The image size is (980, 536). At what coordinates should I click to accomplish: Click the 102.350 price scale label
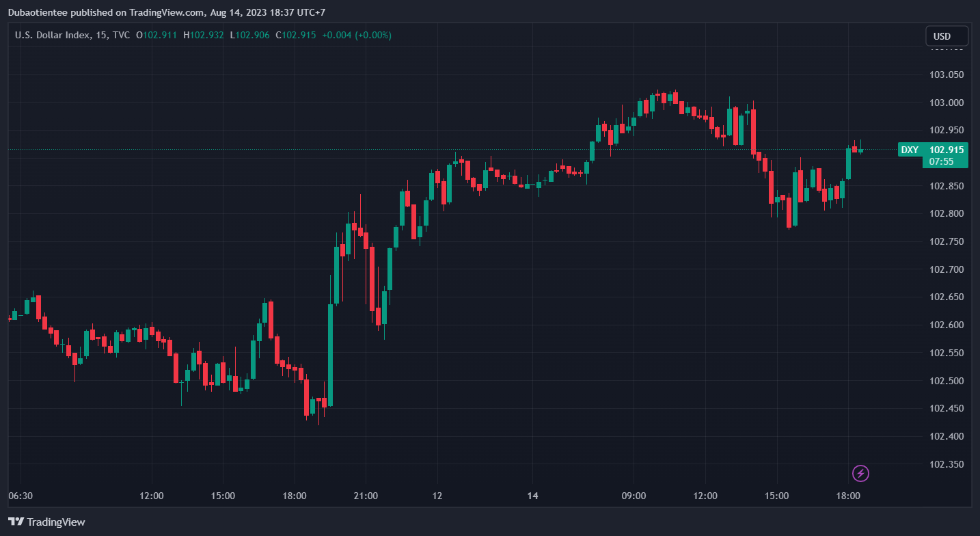[x=946, y=464]
